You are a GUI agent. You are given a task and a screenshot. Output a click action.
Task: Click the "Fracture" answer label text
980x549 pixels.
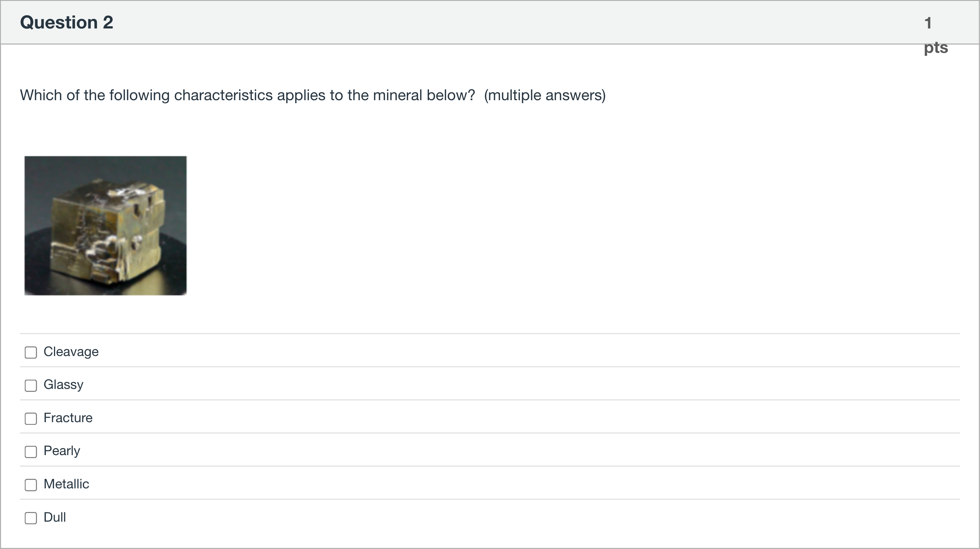[68, 418]
